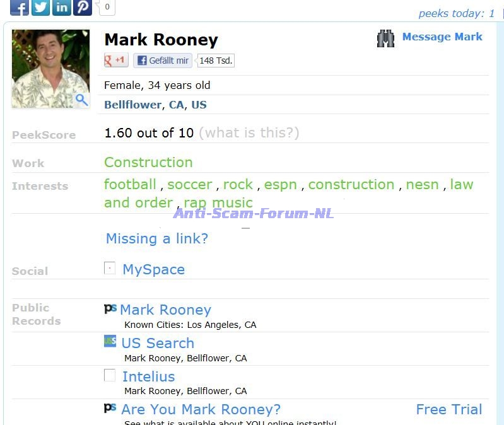Screen dimensions: 504x425
Task: Click the Facebook share icon
Action: tap(20, 7)
